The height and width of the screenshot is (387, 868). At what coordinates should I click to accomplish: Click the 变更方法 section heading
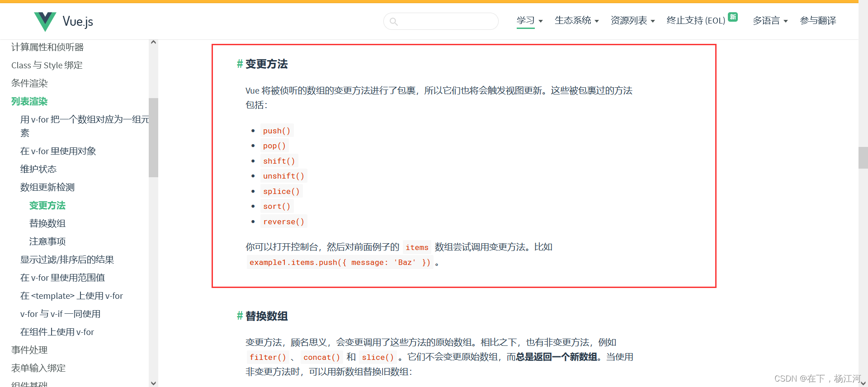pyautogui.click(x=267, y=64)
